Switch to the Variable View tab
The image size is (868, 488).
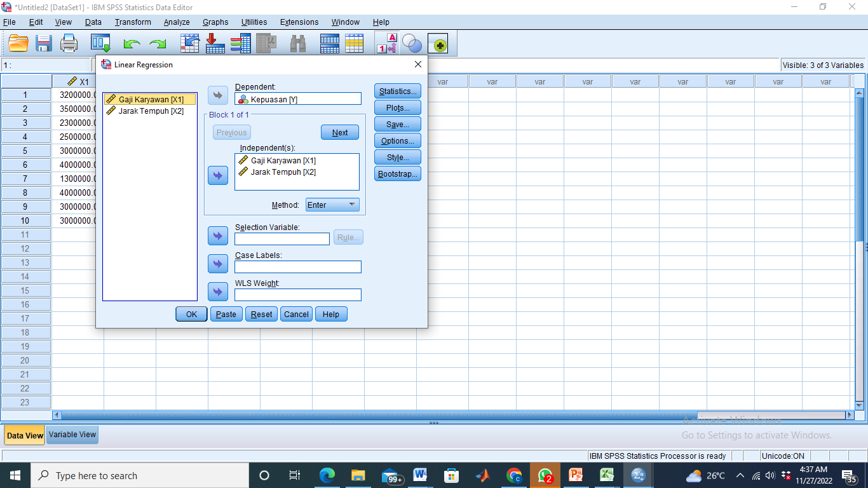point(72,435)
